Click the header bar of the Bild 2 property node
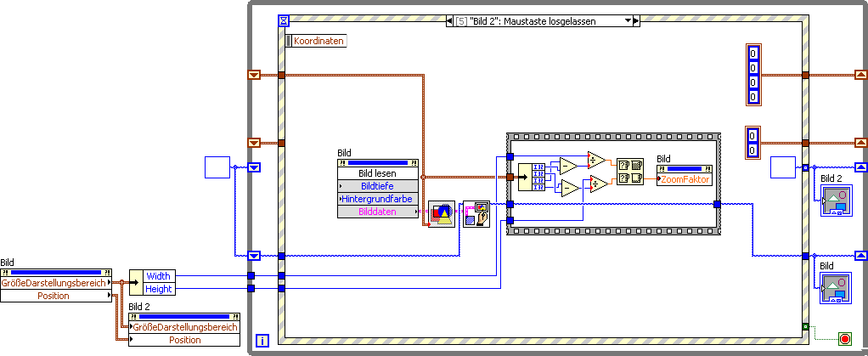The image size is (868, 356). point(184,317)
